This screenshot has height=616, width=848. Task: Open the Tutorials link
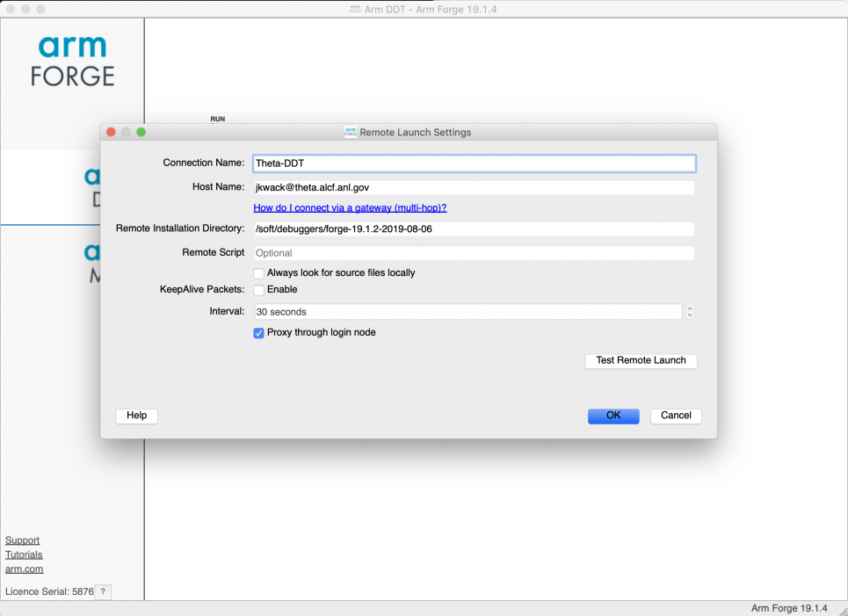[x=24, y=554]
